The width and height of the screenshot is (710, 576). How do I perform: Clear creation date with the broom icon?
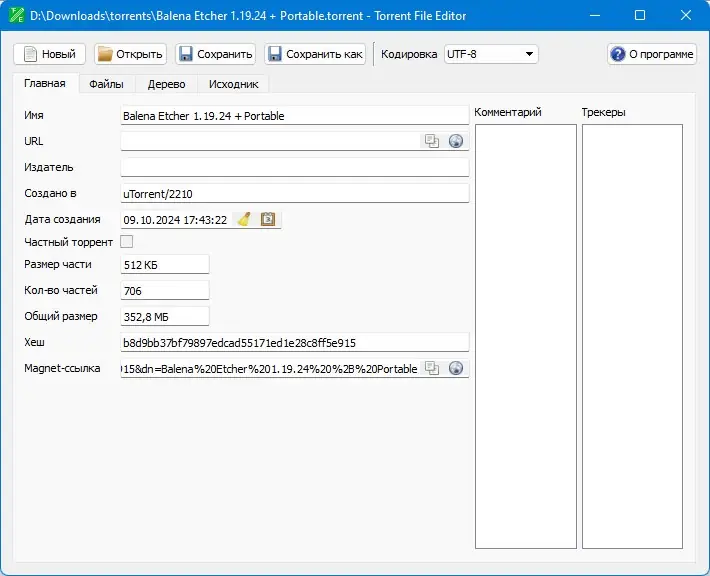245,220
